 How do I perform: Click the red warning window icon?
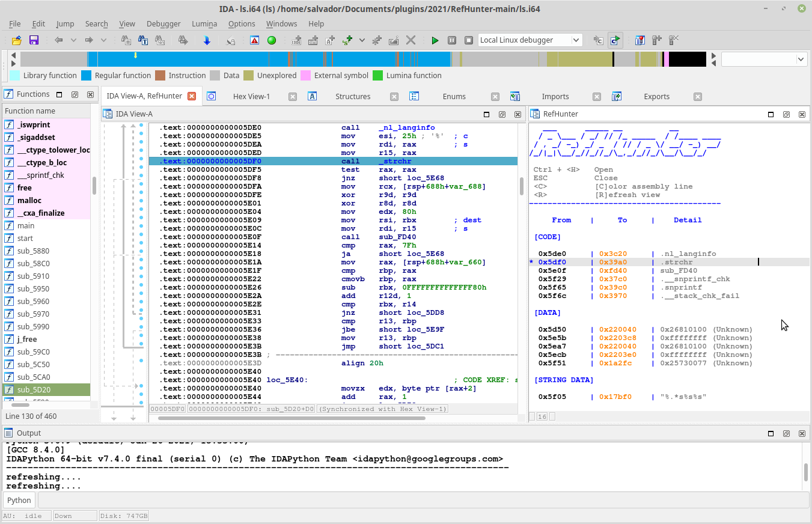coord(254,40)
